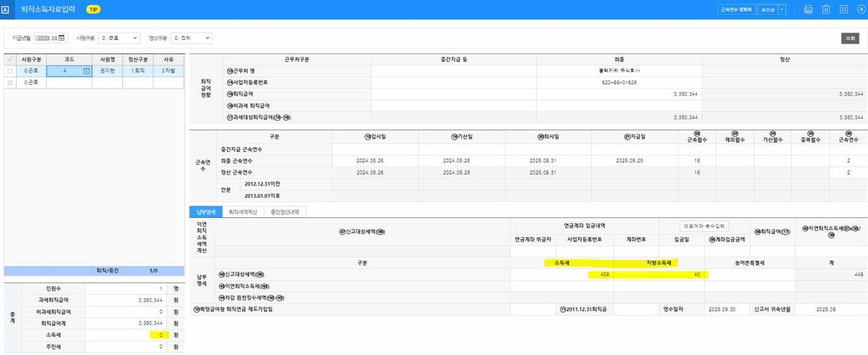The height and width of the screenshot is (355, 868).
Task: Click the print icon in the header
Action: tap(808, 9)
